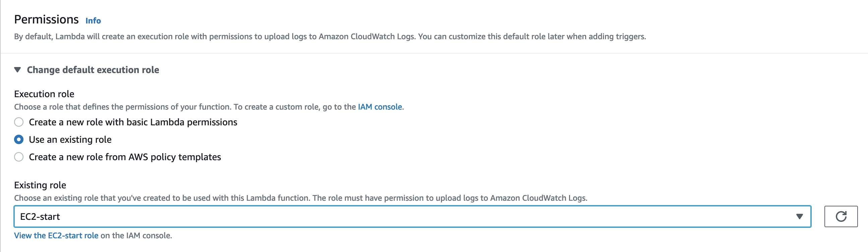Viewport: 868px width, 252px height.
Task: View the EC2-start role link
Action: pyautogui.click(x=56, y=236)
